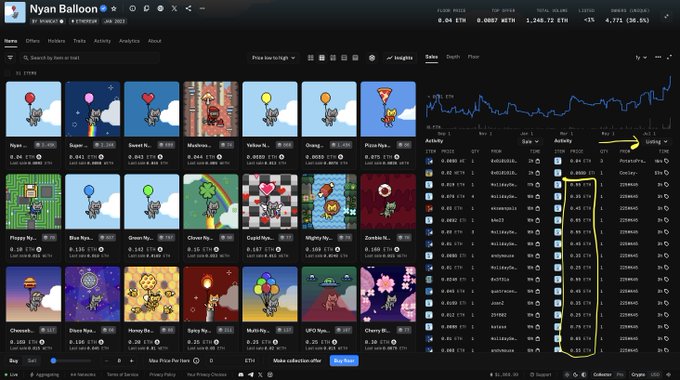Set currency display to Crypto

tap(638, 374)
